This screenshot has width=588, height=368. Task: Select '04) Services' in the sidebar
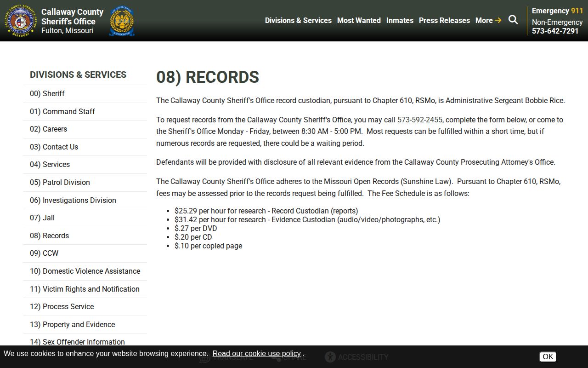[85, 165]
